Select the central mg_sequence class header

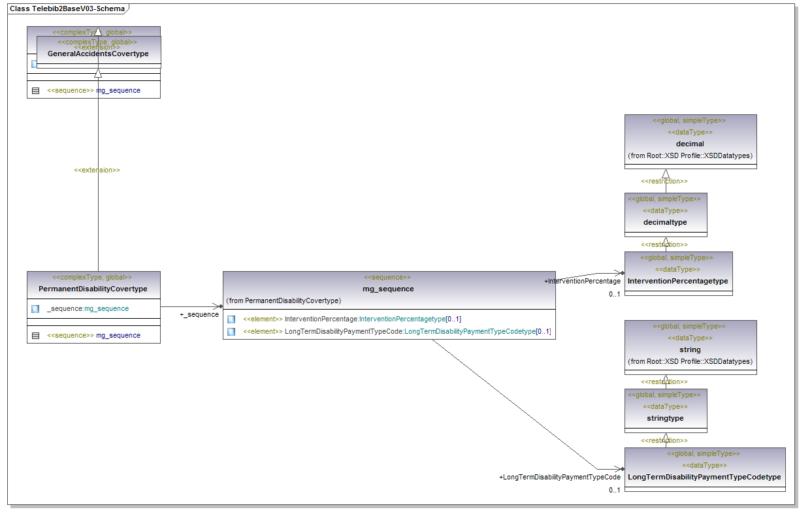pyautogui.click(x=388, y=289)
